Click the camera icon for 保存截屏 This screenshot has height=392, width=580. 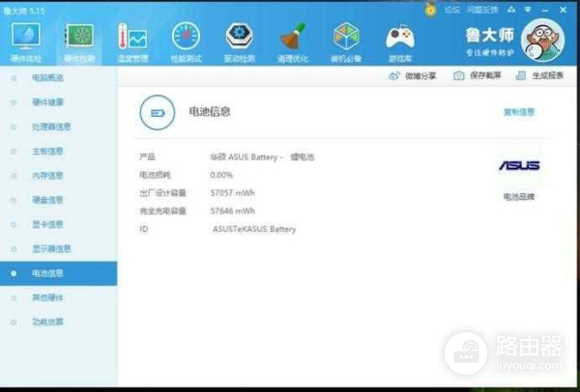pos(458,75)
